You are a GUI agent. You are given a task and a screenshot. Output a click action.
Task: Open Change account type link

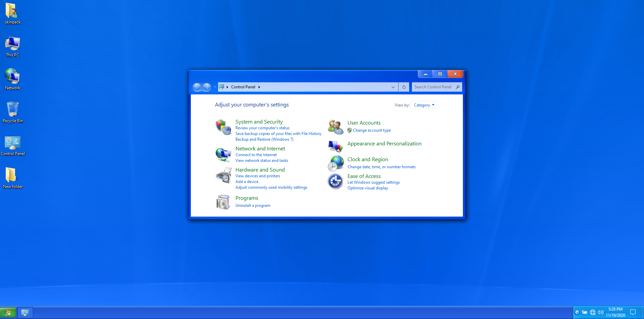372,130
